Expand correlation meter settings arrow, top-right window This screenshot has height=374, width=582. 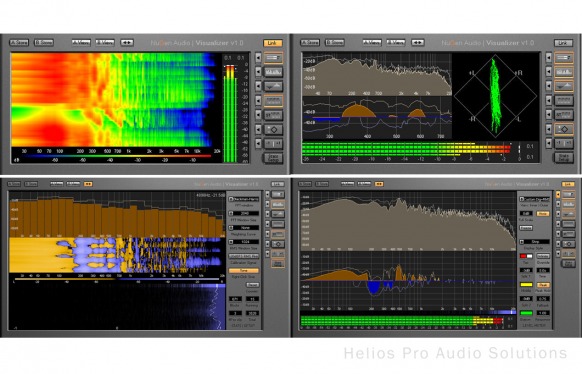pyautogui.click(x=549, y=143)
